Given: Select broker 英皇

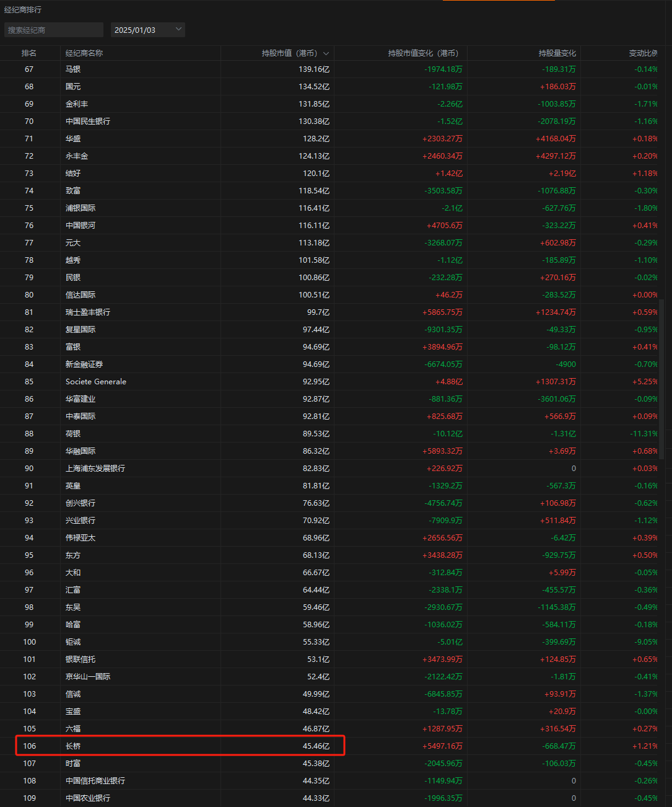Looking at the screenshot, I should pyautogui.click(x=73, y=486).
